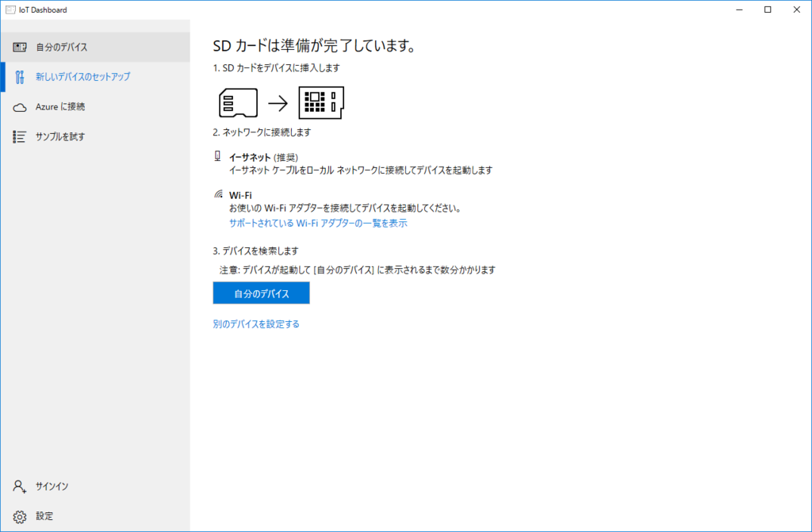
Task: Click the arrow between SD card and device
Action: [x=278, y=103]
